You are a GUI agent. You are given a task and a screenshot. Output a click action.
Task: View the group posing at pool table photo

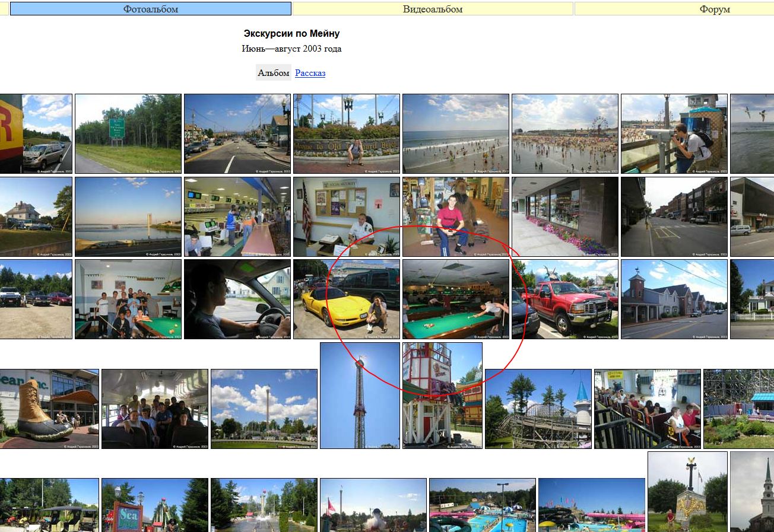(128, 299)
